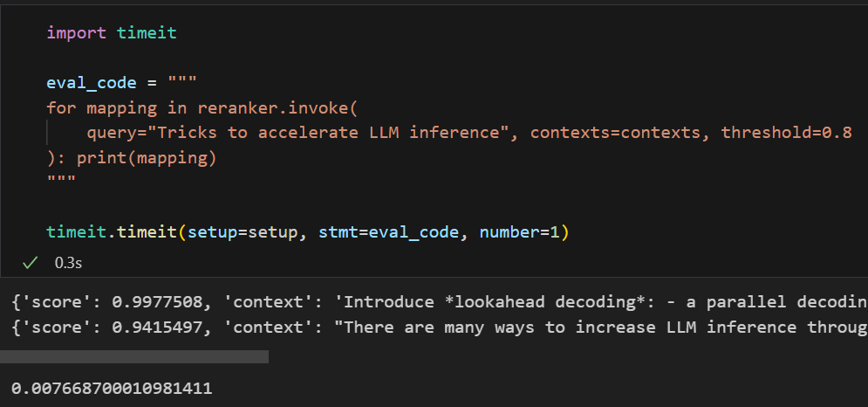Click the threshold=0.8 argument

tap(785, 133)
